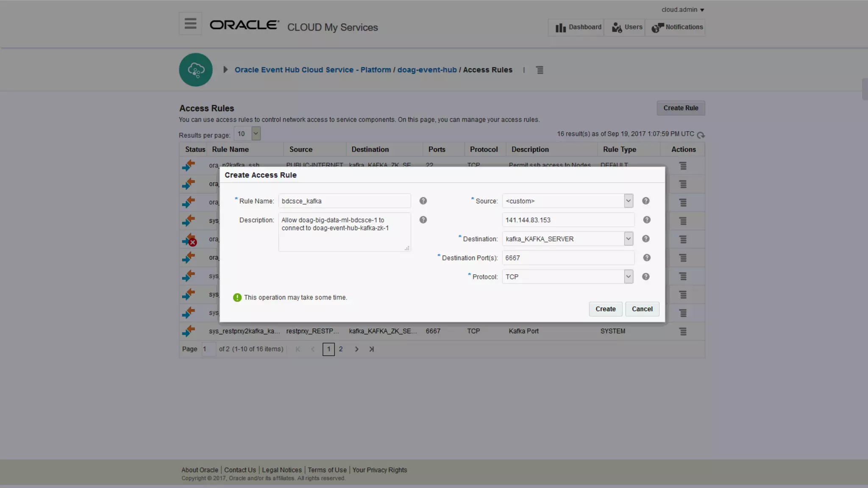
Task: Sort by Source column header
Action: click(x=301, y=150)
